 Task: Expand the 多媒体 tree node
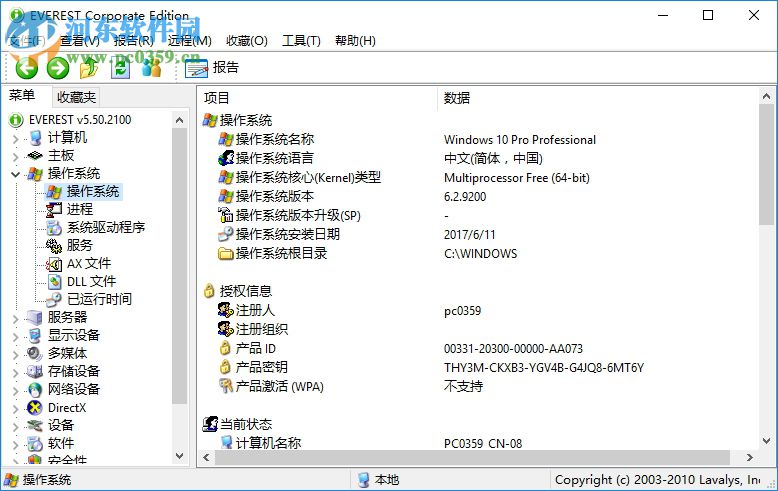point(15,355)
